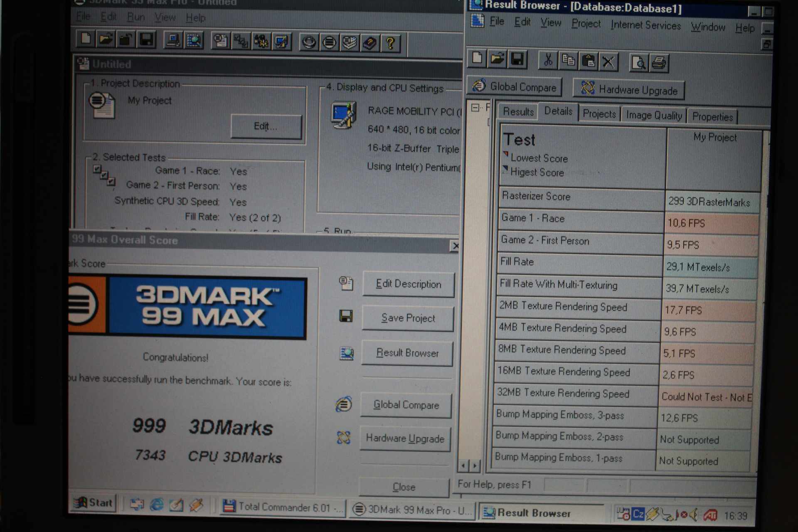Click the "29,1 MTexels/s" Fill Rate value

coord(698,267)
